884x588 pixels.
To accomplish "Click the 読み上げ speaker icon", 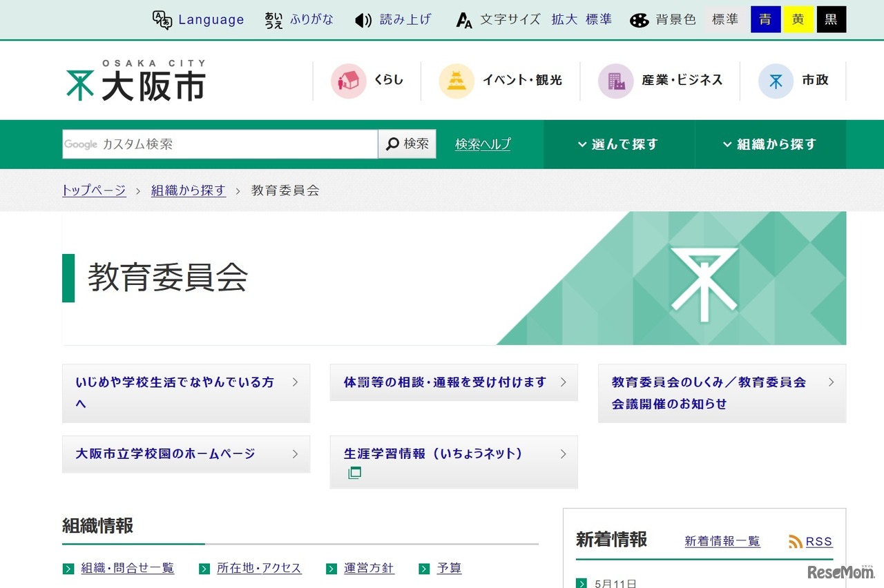I will point(363,20).
